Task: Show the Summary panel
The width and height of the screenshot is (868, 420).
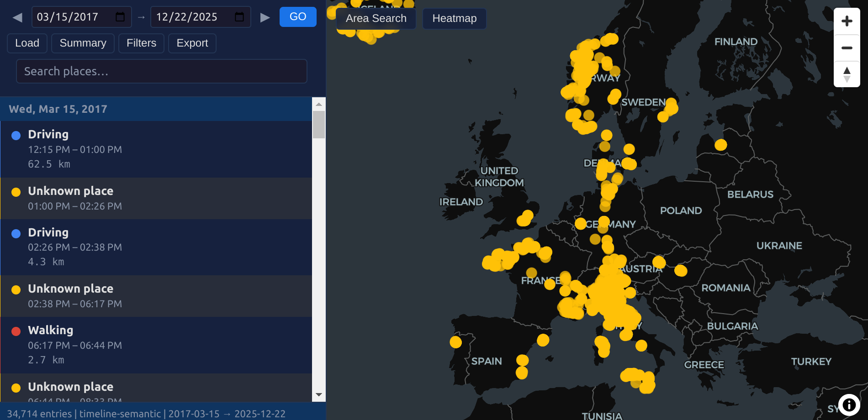Action: tap(83, 43)
